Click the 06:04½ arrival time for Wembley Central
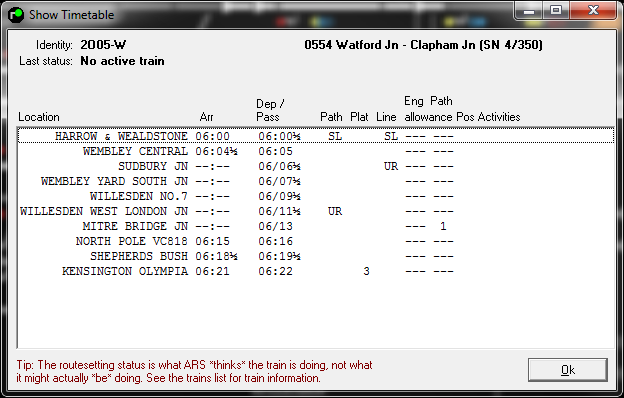This screenshot has width=624, height=398. pyautogui.click(x=216, y=151)
